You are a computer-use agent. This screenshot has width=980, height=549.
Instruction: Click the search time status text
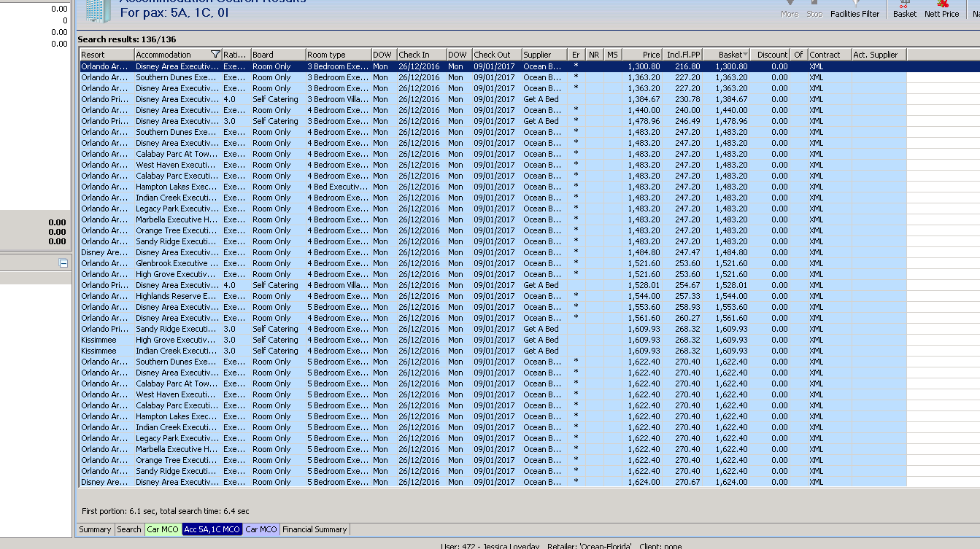[165, 511]
